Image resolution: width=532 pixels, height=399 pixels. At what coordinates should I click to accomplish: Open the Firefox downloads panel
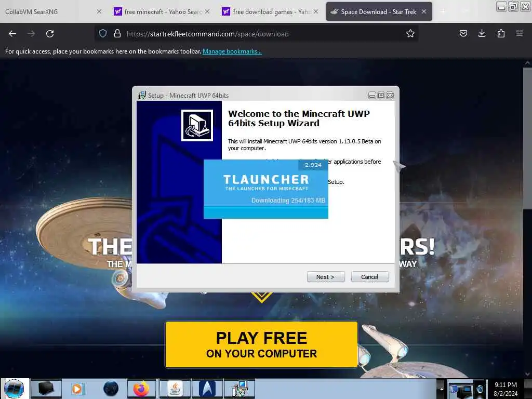point(482,33)
